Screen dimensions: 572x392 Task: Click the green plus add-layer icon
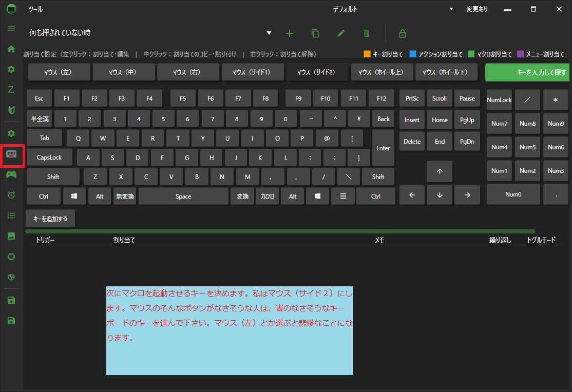pos(290,33)
